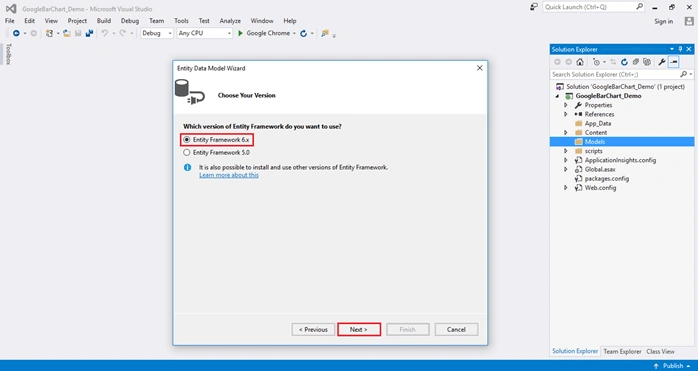Screen dimensions: 698x371
Task: Click the Redo arrow in toolbar
Action: (x=122, y=33)
